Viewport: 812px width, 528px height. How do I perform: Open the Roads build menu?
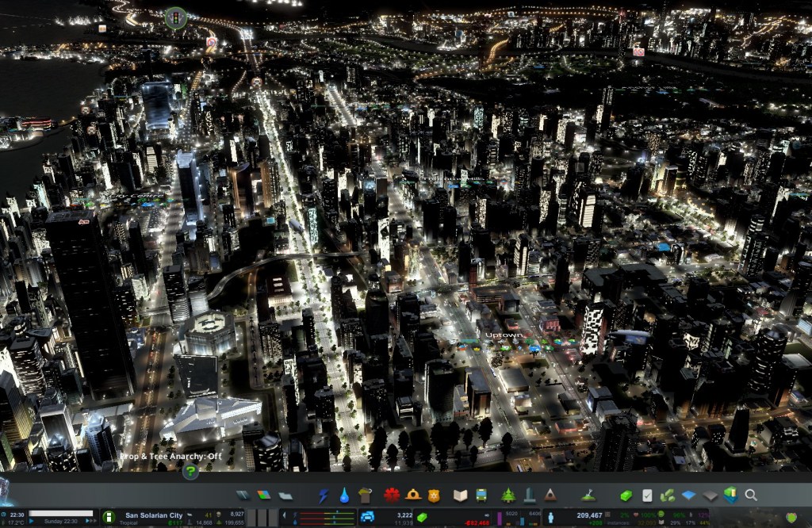243,495
